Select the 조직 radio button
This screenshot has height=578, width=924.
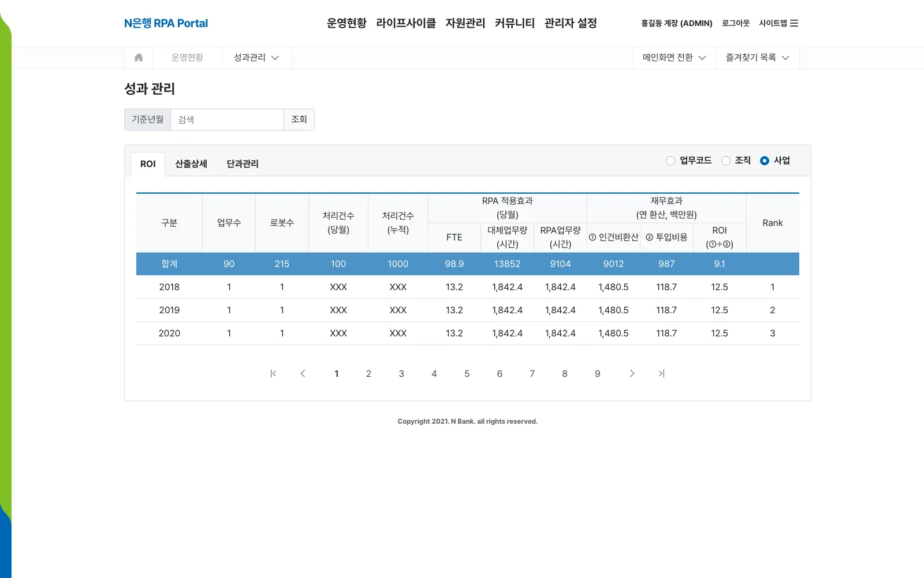coord(726,161)
